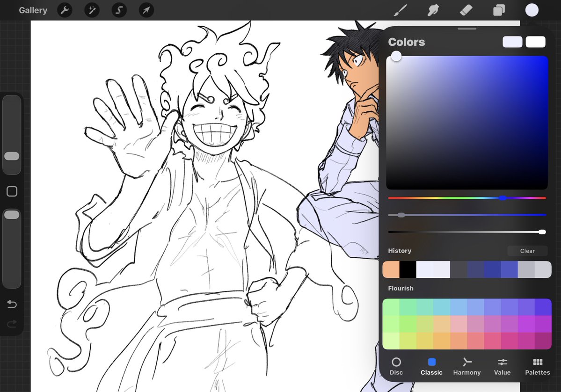Select the Eraser tool
This screenshot has width=561, height=392.
(466, 10)
